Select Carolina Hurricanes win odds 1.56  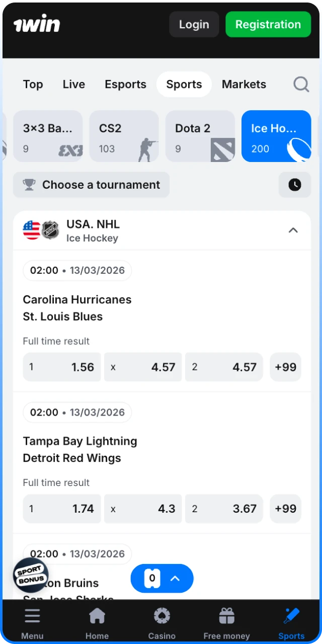click(x=62, y=367)
